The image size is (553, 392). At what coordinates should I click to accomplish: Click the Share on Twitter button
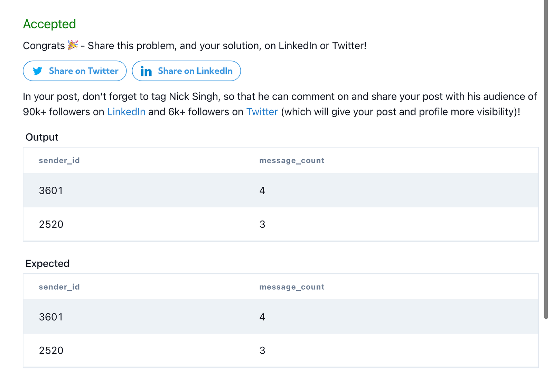coord(75,71)
